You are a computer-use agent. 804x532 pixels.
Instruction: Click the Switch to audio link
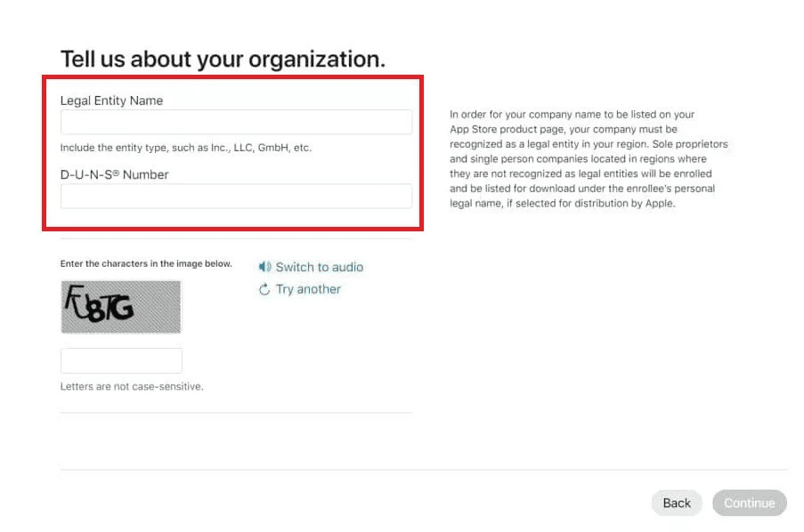point(320,267)
